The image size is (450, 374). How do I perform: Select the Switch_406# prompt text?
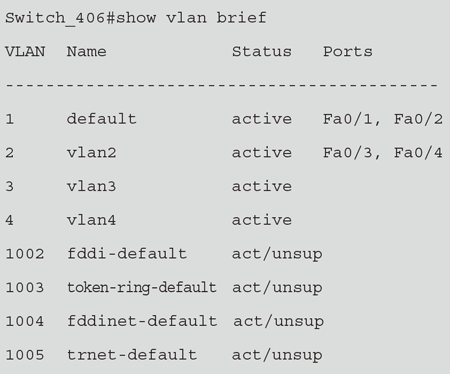click(60, 18)
